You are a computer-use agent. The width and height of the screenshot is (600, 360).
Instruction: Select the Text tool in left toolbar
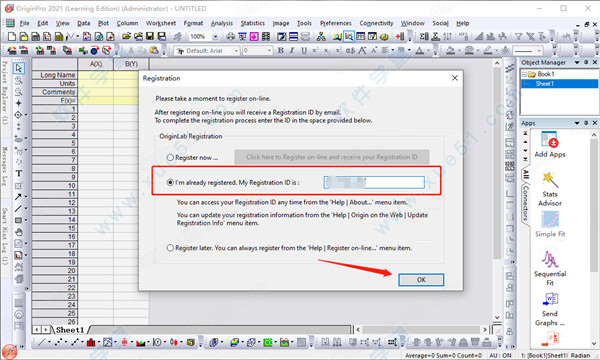click(18, 173)
